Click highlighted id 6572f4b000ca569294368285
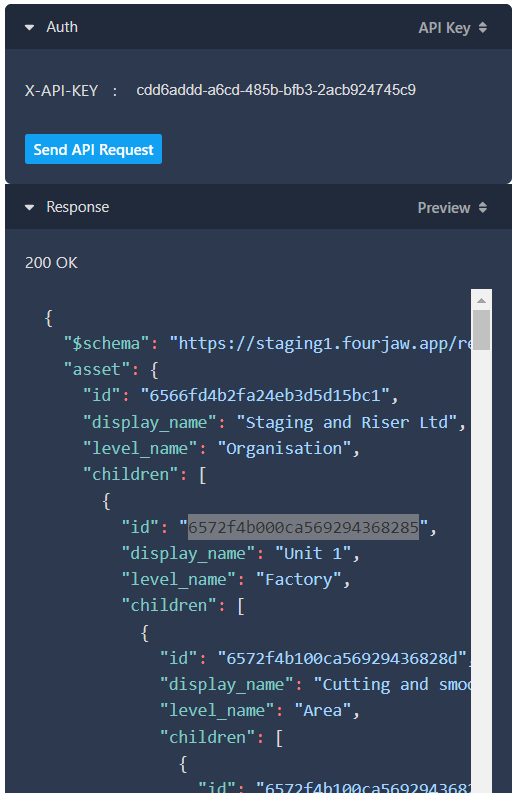Viewport: 513px width, 793px height. [304, 527]
